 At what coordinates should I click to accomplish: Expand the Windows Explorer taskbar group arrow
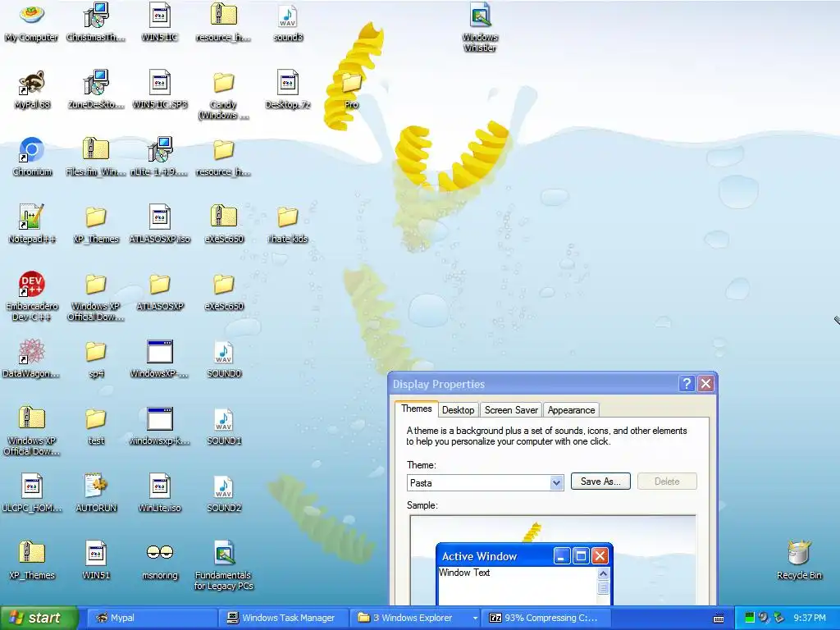pos(475,618)
